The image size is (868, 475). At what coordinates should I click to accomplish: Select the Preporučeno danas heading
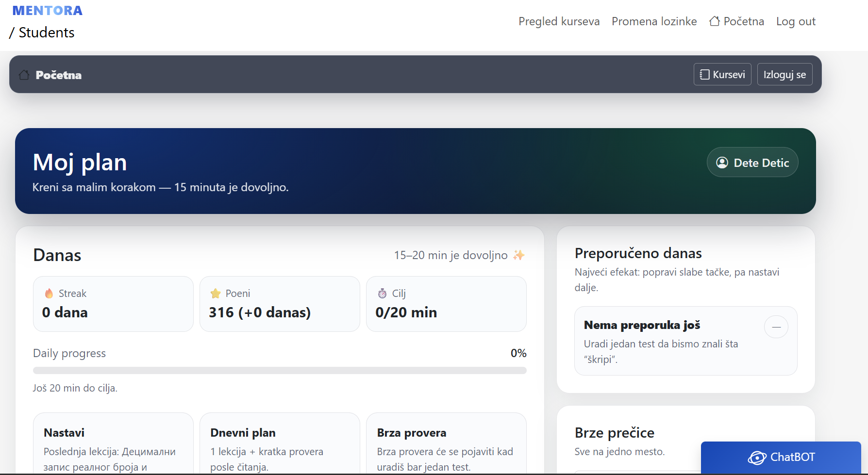[638, 253]
